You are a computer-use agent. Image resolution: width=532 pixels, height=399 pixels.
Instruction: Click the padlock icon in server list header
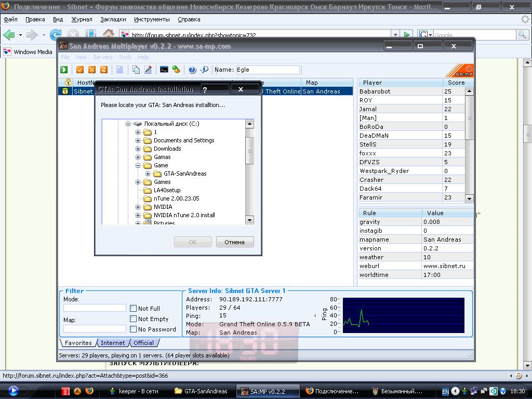(68, 82)
